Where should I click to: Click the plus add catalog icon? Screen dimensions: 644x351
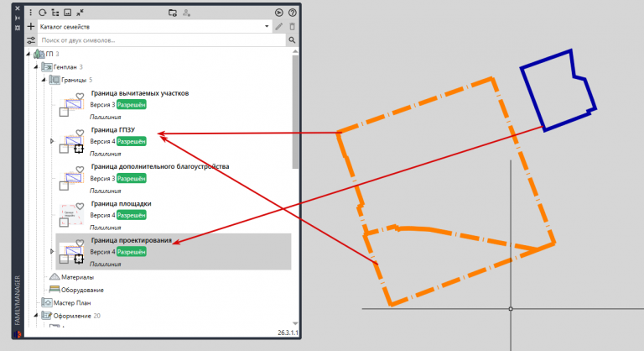tap(31, 27)
